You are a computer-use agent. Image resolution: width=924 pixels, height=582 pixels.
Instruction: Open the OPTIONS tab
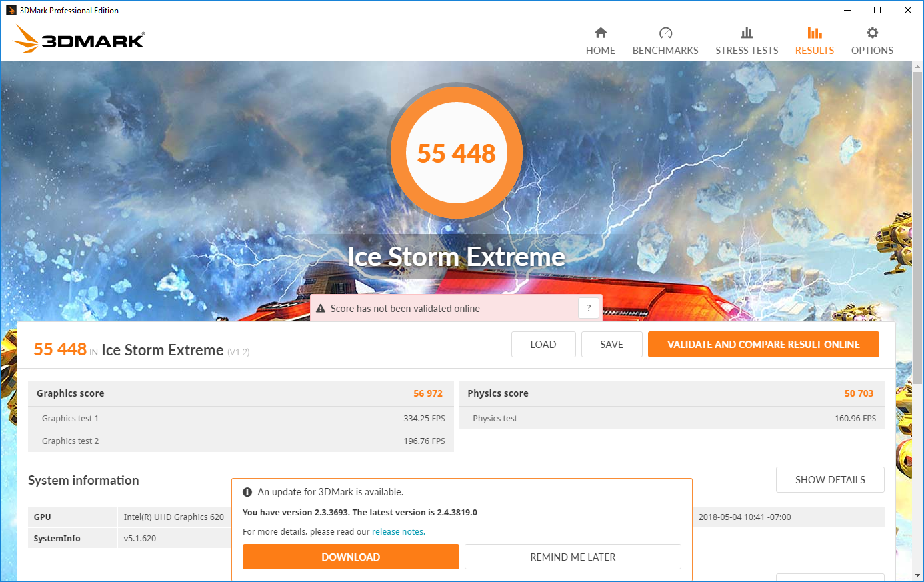872,41
